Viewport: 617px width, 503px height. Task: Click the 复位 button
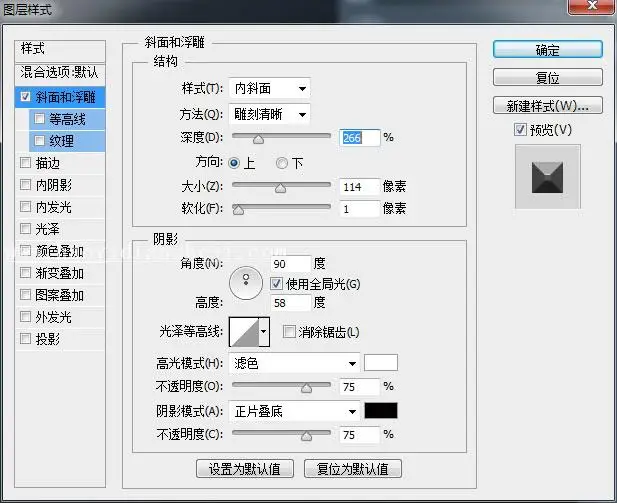(547, 77)
